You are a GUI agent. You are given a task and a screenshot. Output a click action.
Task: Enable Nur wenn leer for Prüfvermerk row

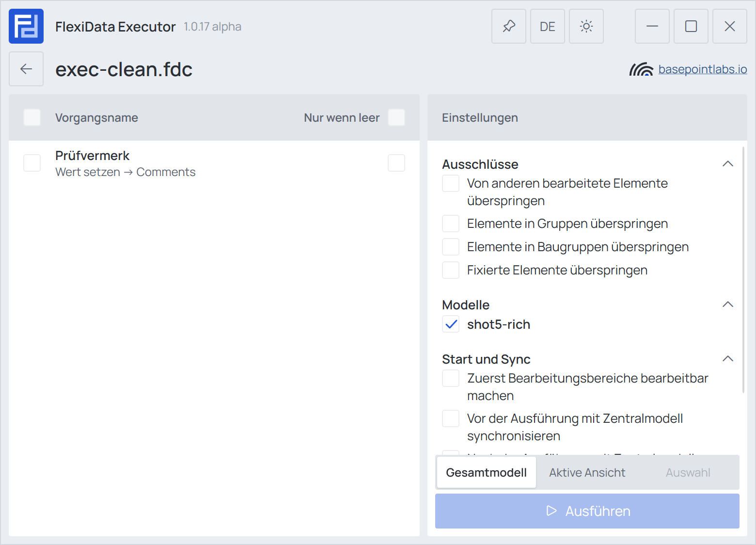396,163
